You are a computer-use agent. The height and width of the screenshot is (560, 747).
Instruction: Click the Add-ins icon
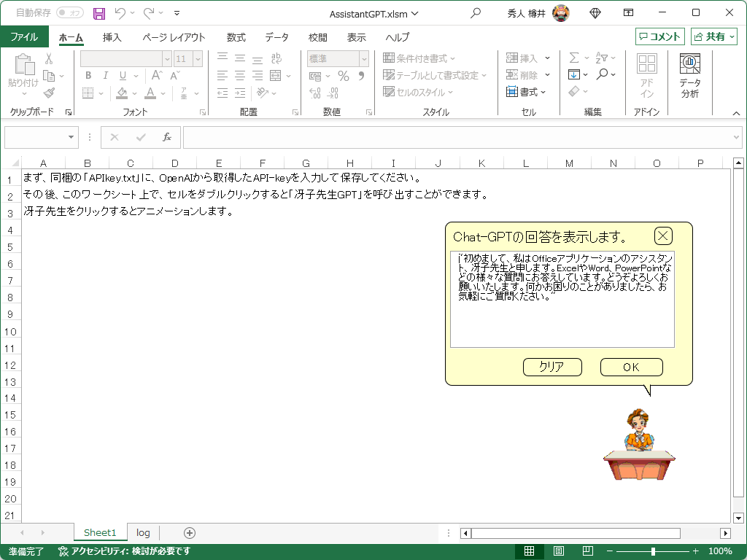[x=647, y=76]
